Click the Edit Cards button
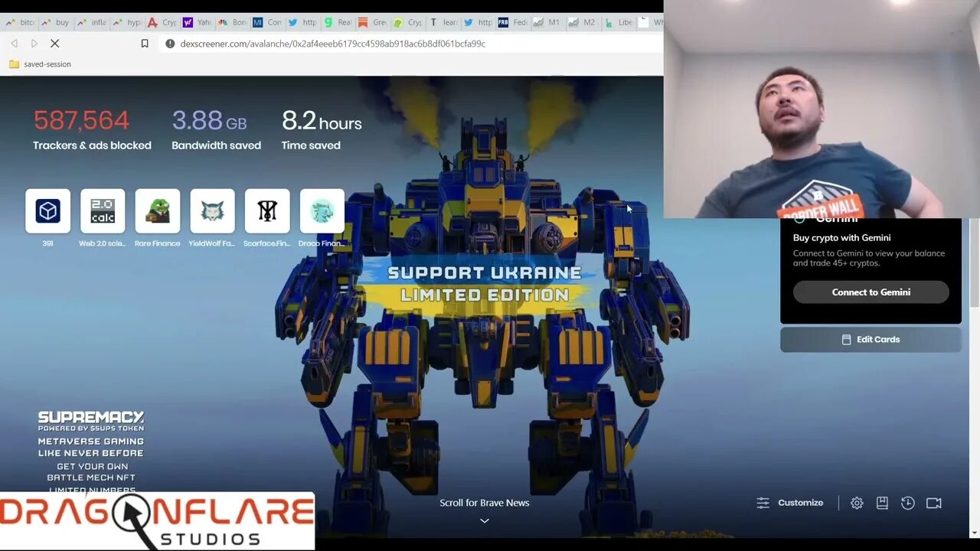 [x=871, y=340]
